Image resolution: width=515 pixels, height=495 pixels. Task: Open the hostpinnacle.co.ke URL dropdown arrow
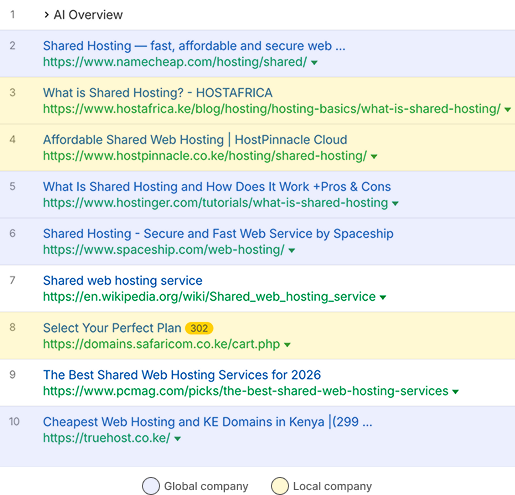click(374, 156)
